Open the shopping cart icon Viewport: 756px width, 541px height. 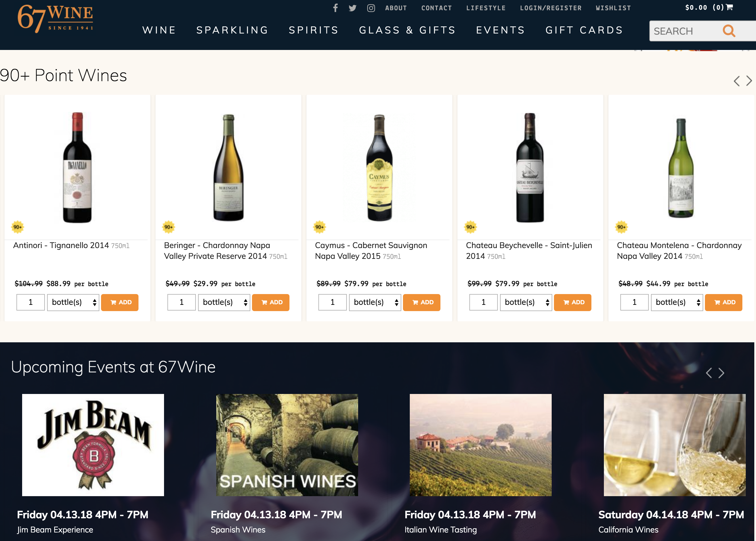pyautogui.click(x=729, y=7)
